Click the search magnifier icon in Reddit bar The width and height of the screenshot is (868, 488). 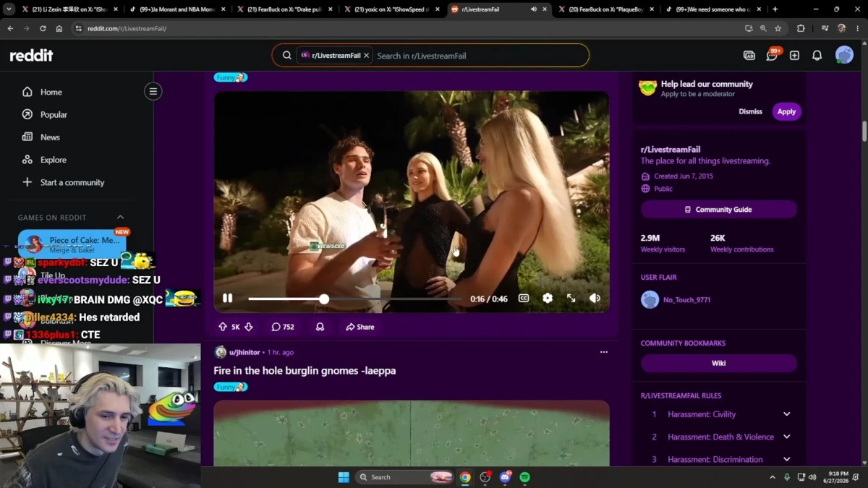(x=286, y=56)
